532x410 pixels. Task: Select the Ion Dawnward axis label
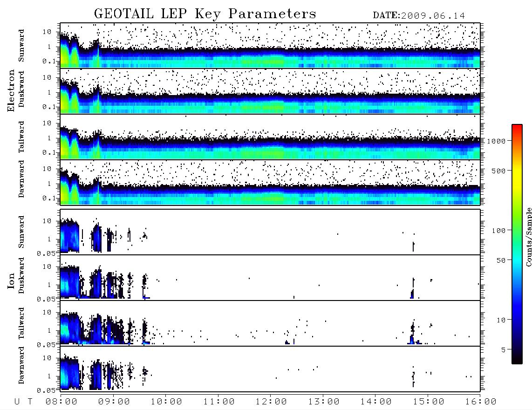coord(21,365)
